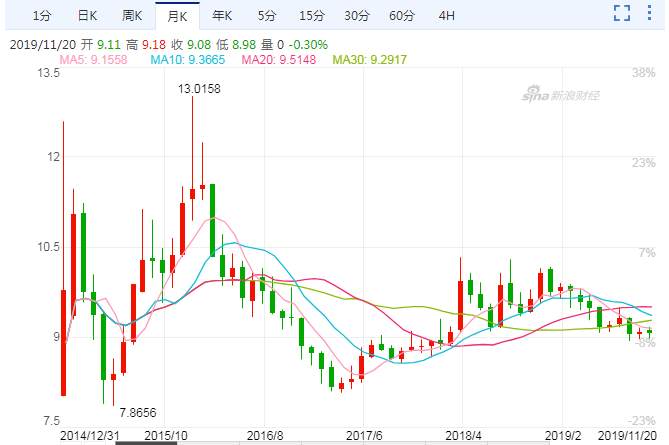Image resolution: width=669 pixels, height=445 pixels.
Task: Open the 4H chart tab
Action: tap(447, 16)
